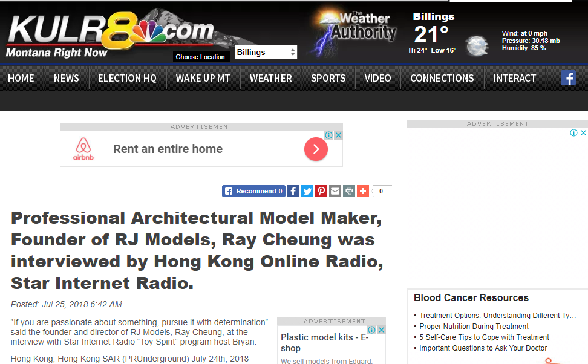Click the 'Hi 24° Low 16°' forecast text
The height and width of the screenshot is (364, 588).
click(x=433, y=50)
